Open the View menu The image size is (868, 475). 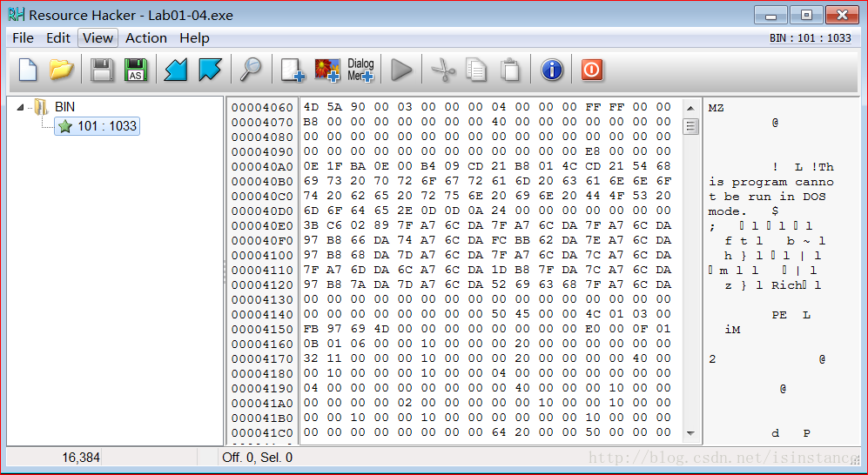[98, 38]
